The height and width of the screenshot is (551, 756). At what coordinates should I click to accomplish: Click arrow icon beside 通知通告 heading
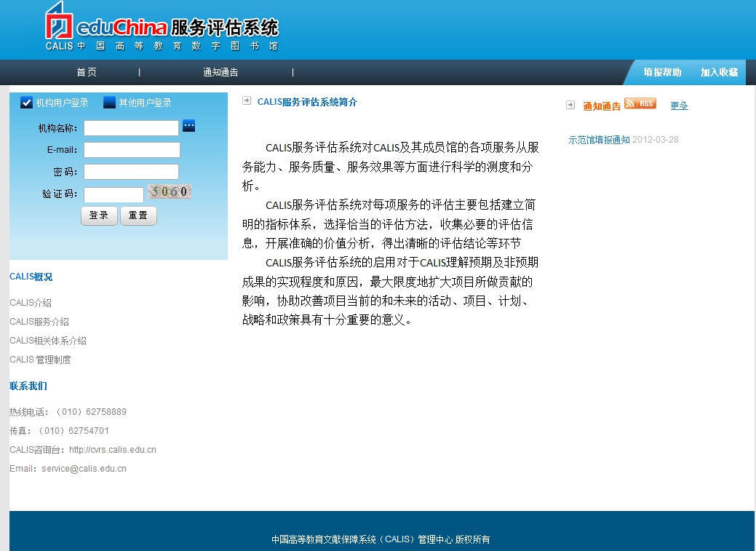tap(570, 105)
